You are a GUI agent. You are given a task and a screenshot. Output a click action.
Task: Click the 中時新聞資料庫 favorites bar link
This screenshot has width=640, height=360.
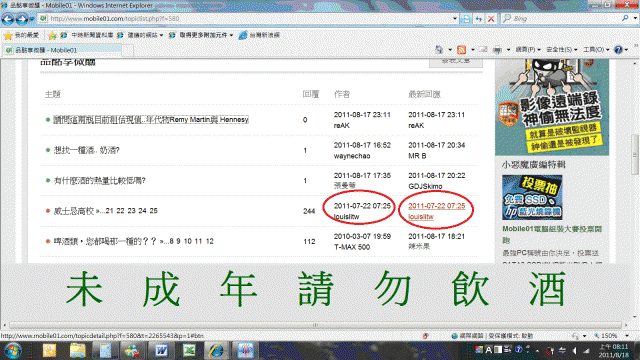click(87, 36)
